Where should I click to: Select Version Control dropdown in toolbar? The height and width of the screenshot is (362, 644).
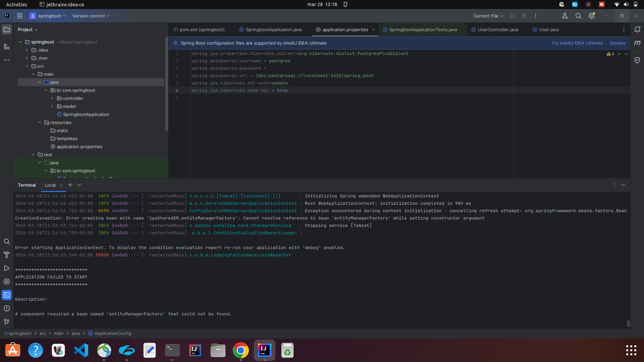point(91,16)
